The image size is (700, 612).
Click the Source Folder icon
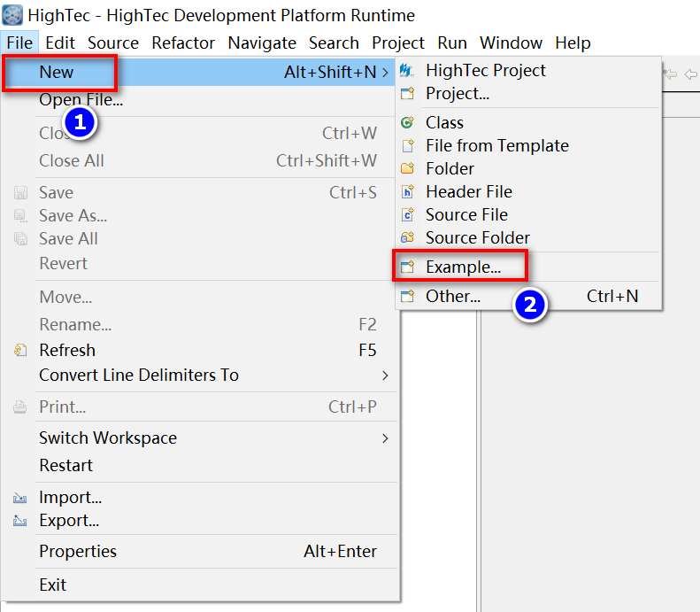(x=407, y=237)
